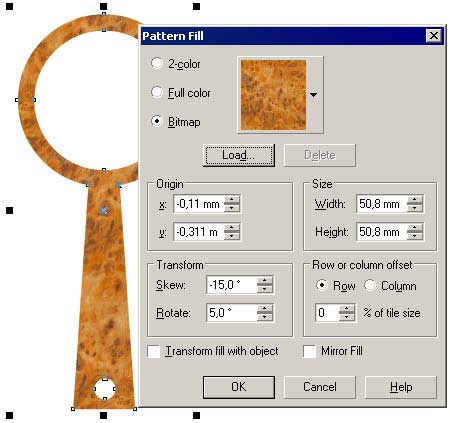Select the 2-color pattern radio button

click(x=157, y=63)
